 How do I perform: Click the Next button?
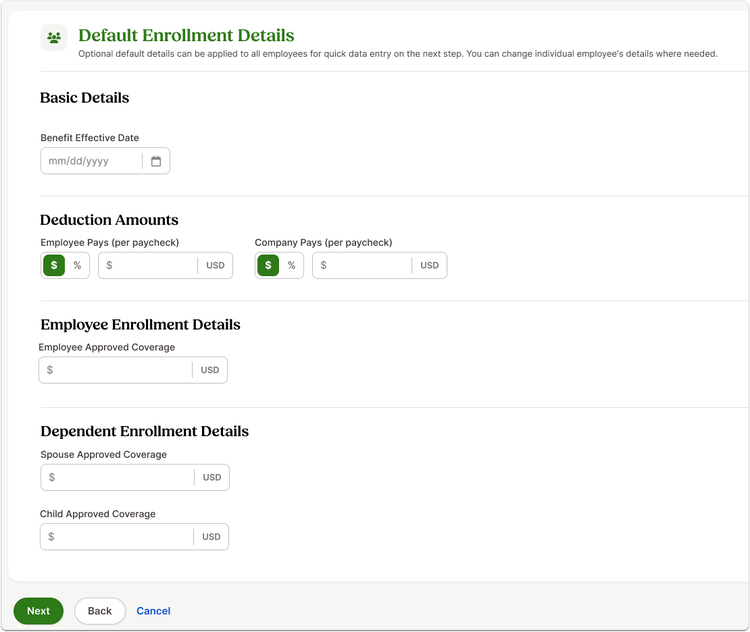pyautogui.click(x=38, y=611)
